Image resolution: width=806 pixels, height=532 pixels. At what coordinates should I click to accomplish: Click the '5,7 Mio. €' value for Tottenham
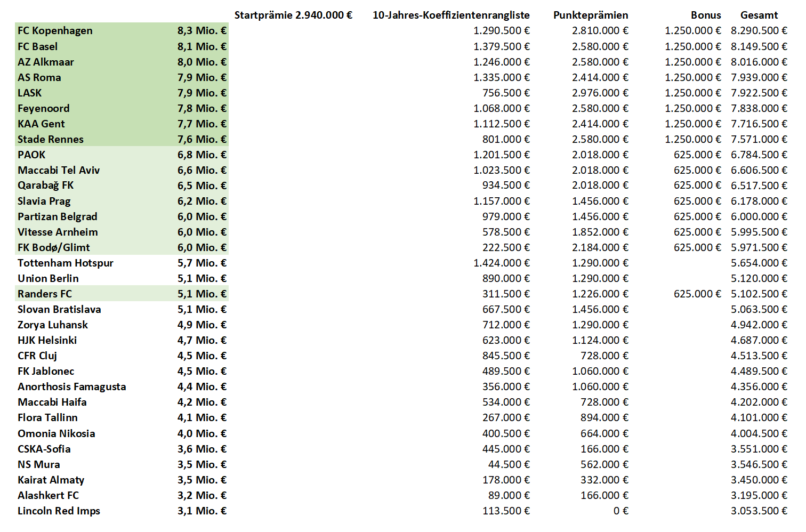[x=202, y=263]
